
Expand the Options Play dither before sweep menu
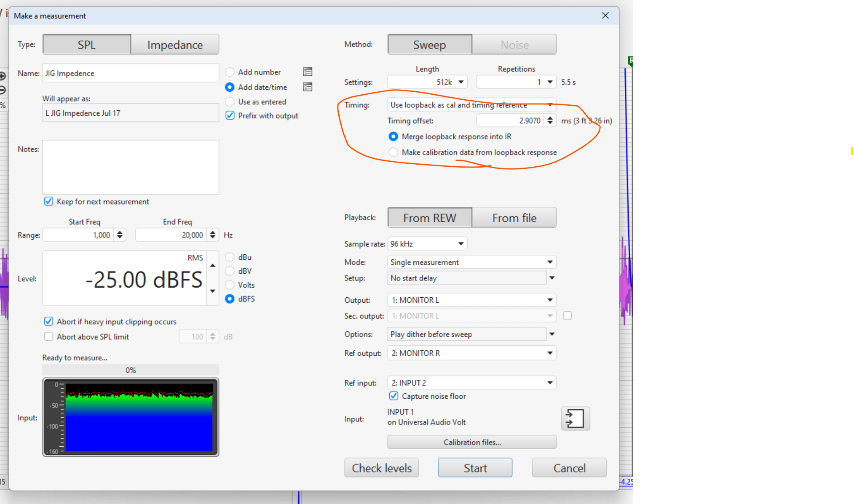pyautogui.click(x=552, y=334)
